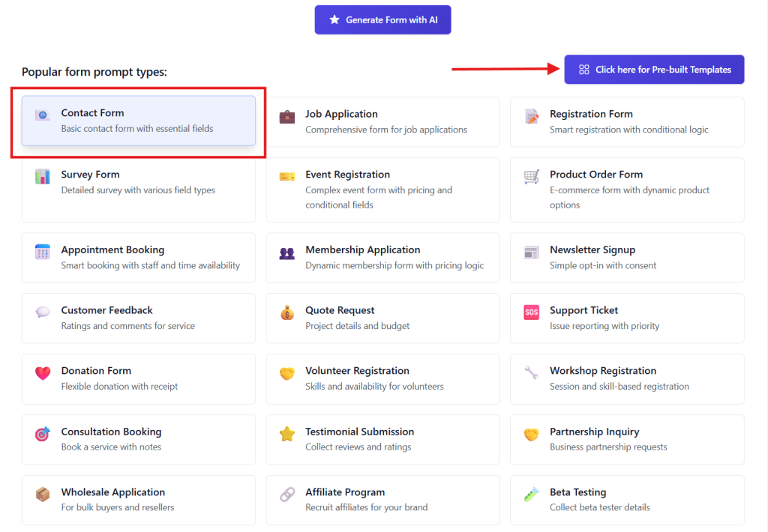Click the Appointment Booking calendar icon

click(43, 252)
